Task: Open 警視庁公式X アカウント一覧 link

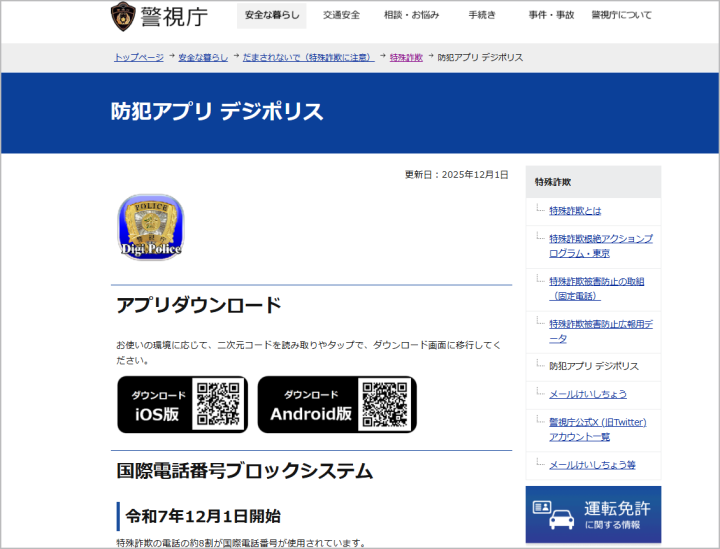Action: 597,429
